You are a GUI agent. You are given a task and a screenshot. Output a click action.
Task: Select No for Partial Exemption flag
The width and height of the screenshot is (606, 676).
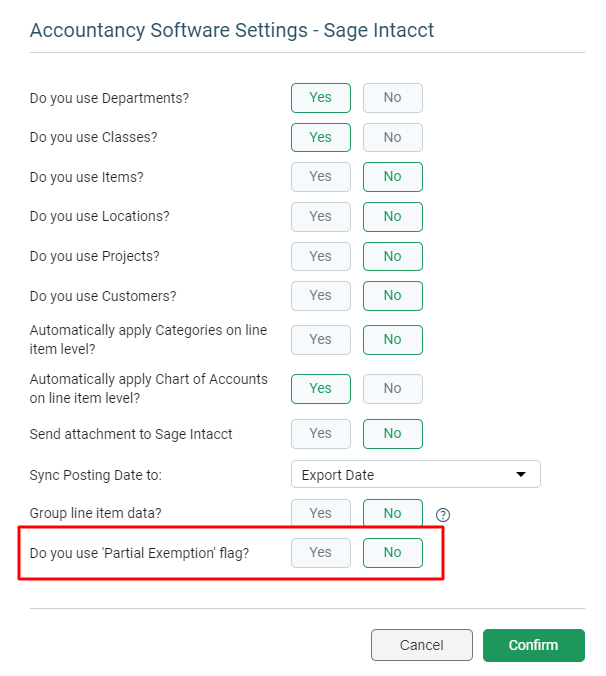point(393,553)
